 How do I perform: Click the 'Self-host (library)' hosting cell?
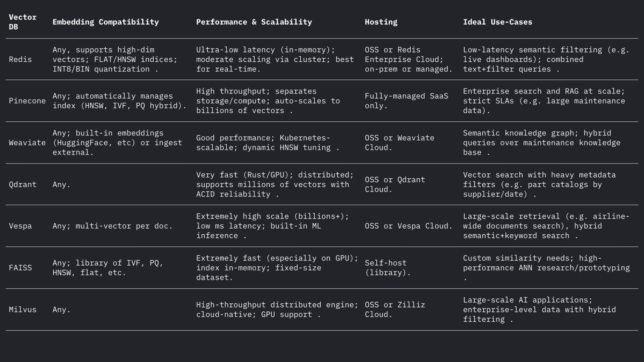(x=387, y=268)
